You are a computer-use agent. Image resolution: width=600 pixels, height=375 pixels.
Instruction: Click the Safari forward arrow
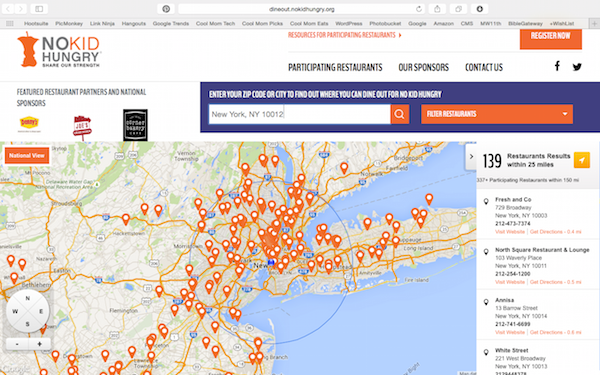(x=21, y=9)
